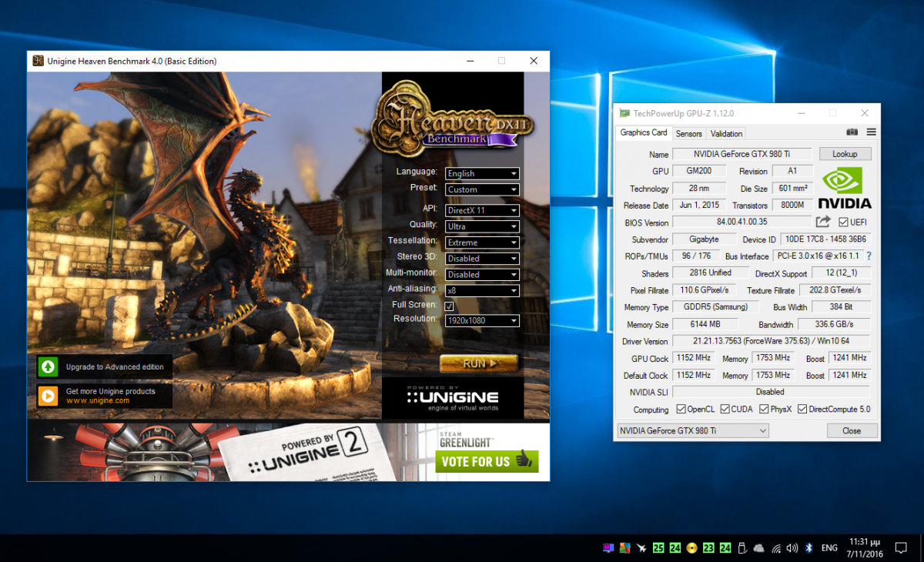Toggle the PhysX checkbox
This screenshot has height=562, width=924.
pyautogui.click(x=764, y=409)
